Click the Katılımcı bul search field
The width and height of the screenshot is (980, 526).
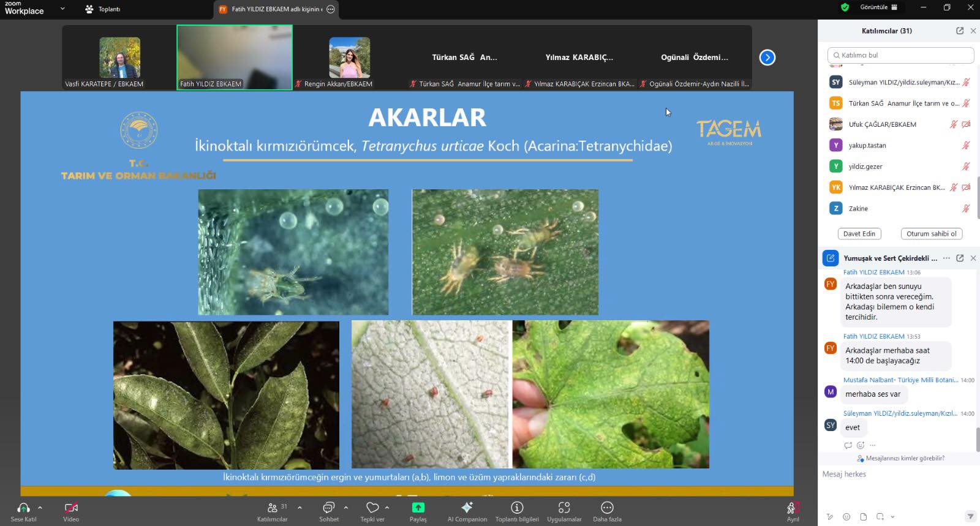tap(900, 55)
